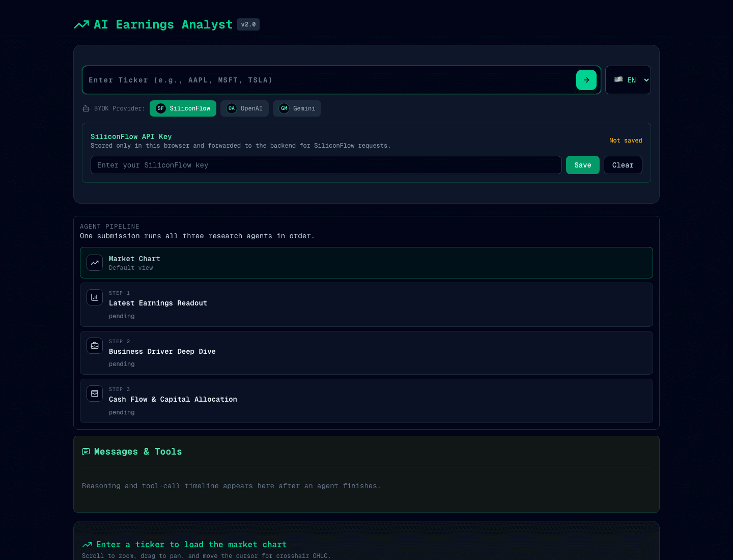Click the pending status under Latest Earnings Readout
The width and height of the screenshot is (733, 560).
click(122, 316)
